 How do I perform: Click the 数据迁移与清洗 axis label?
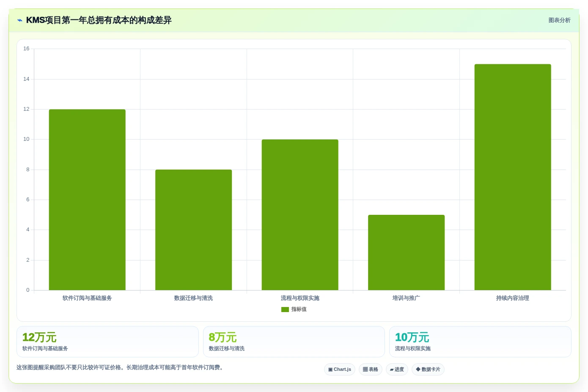194,298
